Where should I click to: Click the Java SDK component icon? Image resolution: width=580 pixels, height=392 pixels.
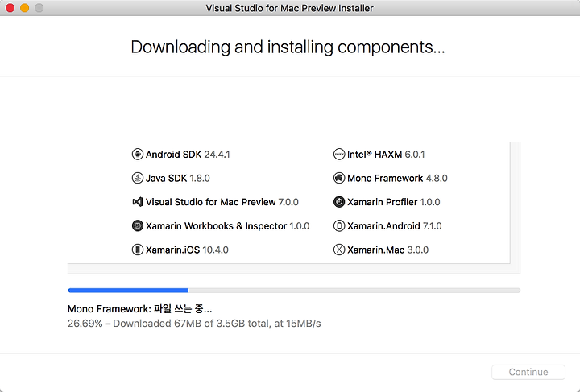(x=137, y=178)
